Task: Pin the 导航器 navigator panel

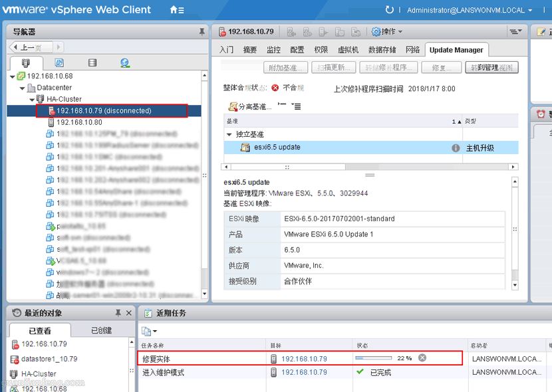Action: tap(202, 31)
